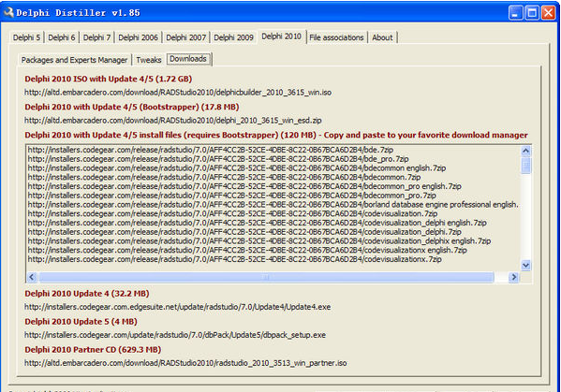Screen dimensions: 561x392
Task: Click the delphi_2010_3615_win_esd.zip URL
Action: coord(173,121)
